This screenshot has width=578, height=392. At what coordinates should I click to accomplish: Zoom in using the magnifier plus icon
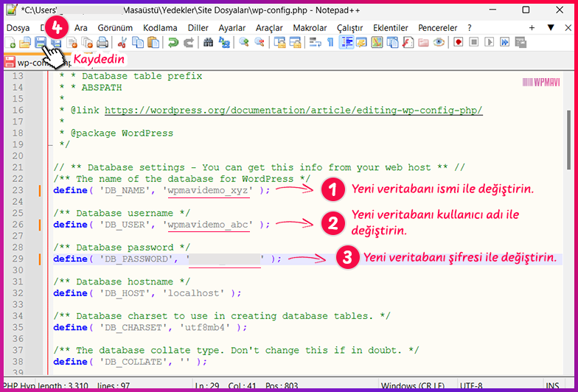(x=243, y=43)
